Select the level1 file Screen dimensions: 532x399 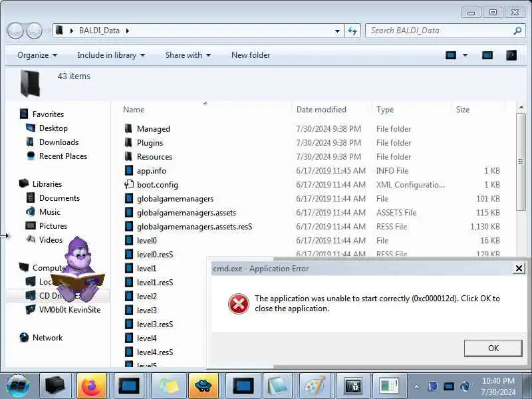146,269
